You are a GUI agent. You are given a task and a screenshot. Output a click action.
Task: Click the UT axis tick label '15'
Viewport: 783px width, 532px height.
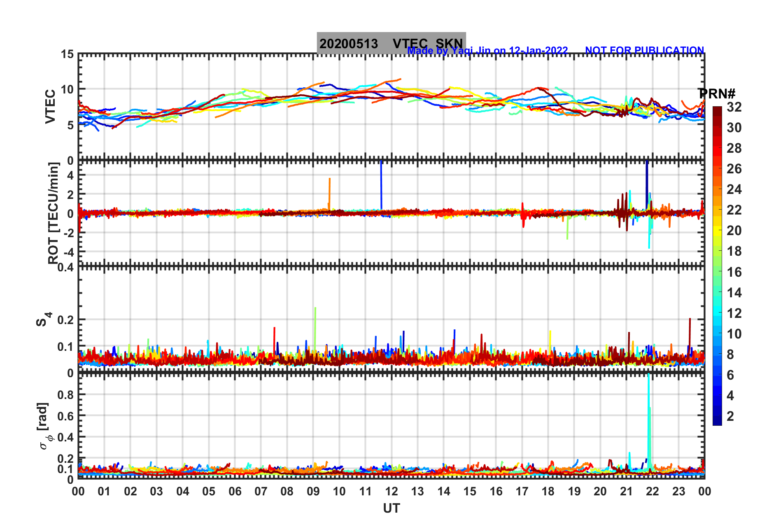click(470, 491)
